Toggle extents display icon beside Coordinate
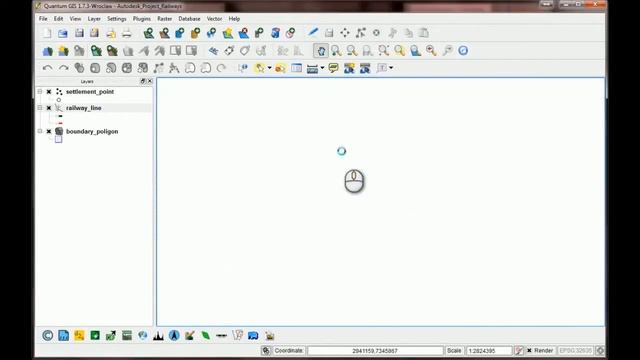 (x=266, y=351)
